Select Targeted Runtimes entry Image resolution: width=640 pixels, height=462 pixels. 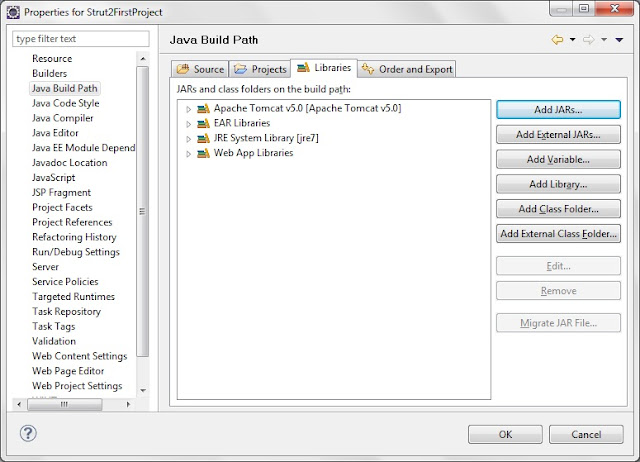(73, 296)
